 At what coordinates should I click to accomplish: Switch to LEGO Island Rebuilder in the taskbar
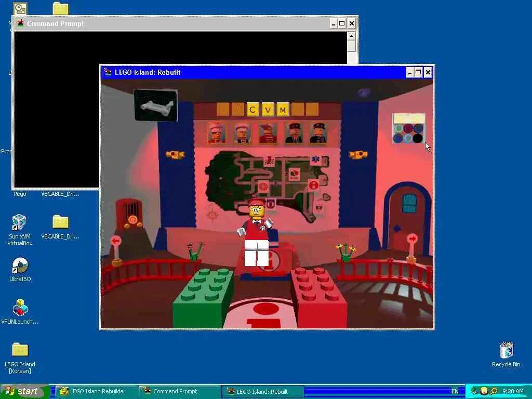click(96, 392)
